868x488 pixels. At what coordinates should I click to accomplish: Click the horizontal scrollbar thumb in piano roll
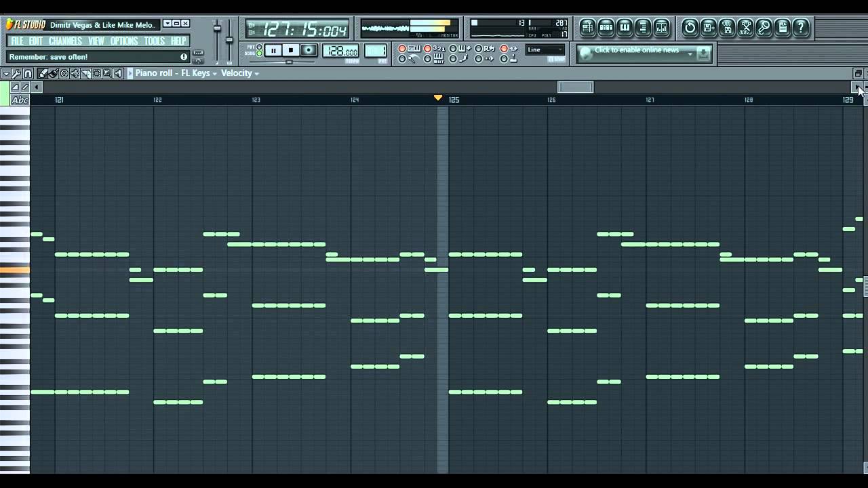575,87
